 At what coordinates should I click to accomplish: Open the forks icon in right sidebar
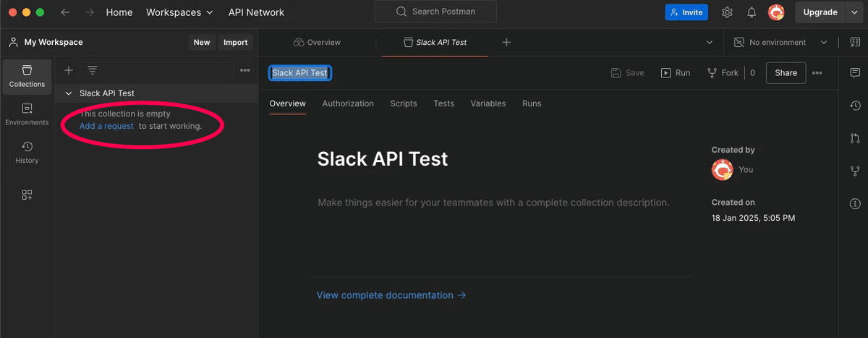(855, 171)
